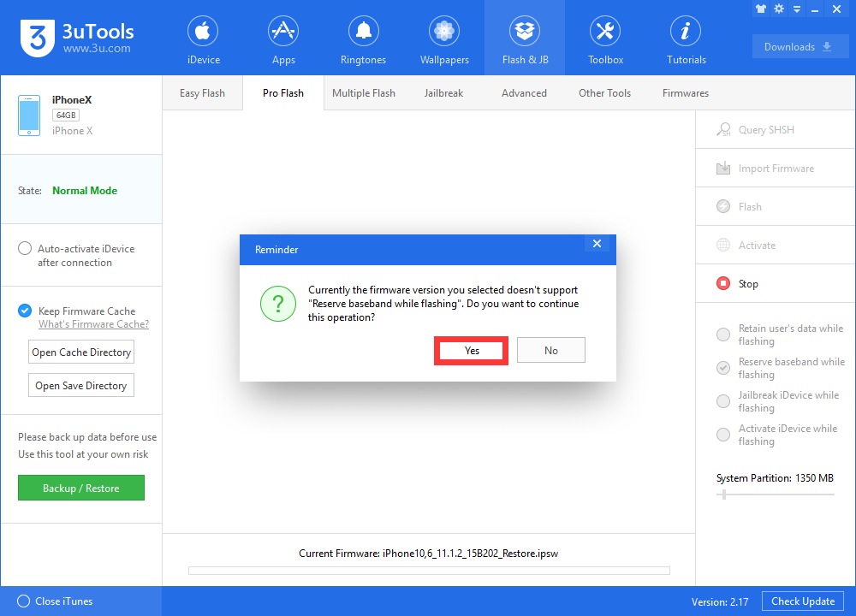Toggle Activate iDevice while flashing
Image resolution: width=856 pixels, height=616 pixels.
[x=722, y=435]
